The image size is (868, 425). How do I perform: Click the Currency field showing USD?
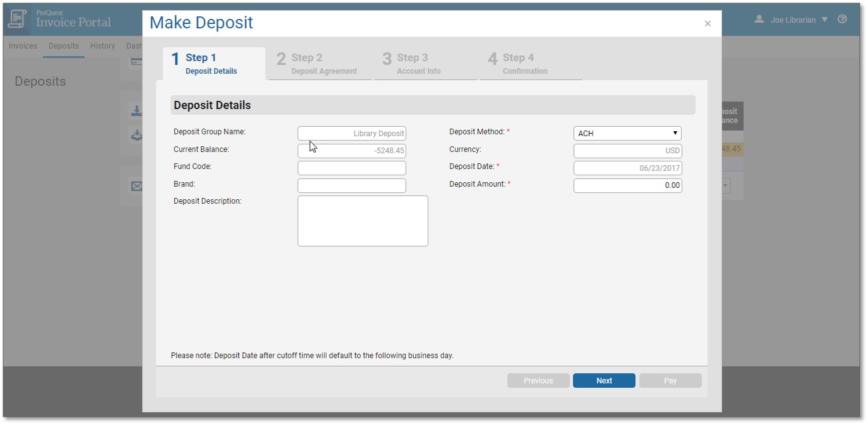[628, 151]
